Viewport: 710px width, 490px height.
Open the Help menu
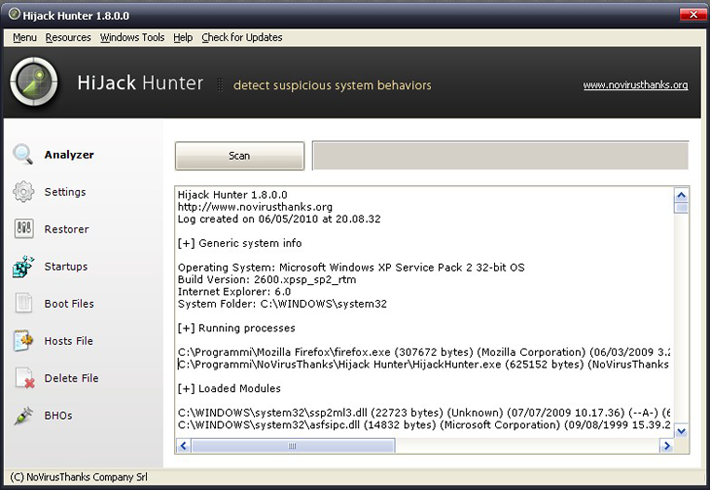[183, 37]
